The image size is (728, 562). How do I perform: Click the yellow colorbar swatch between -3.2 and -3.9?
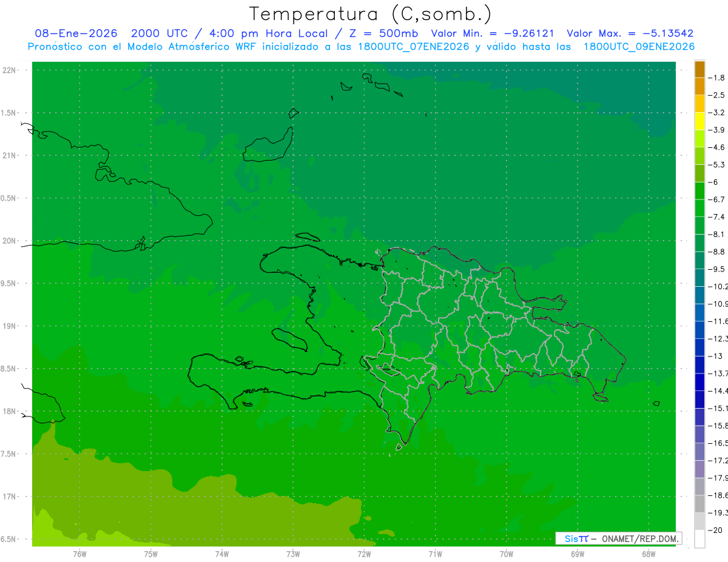point(699,121)
